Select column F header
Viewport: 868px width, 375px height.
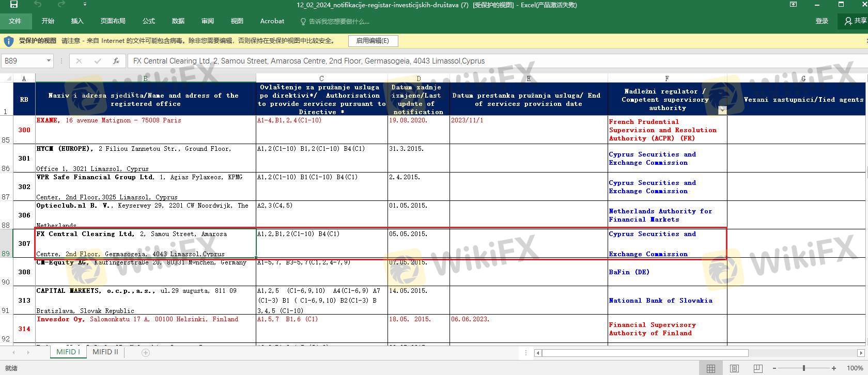(x=667, y=79)
